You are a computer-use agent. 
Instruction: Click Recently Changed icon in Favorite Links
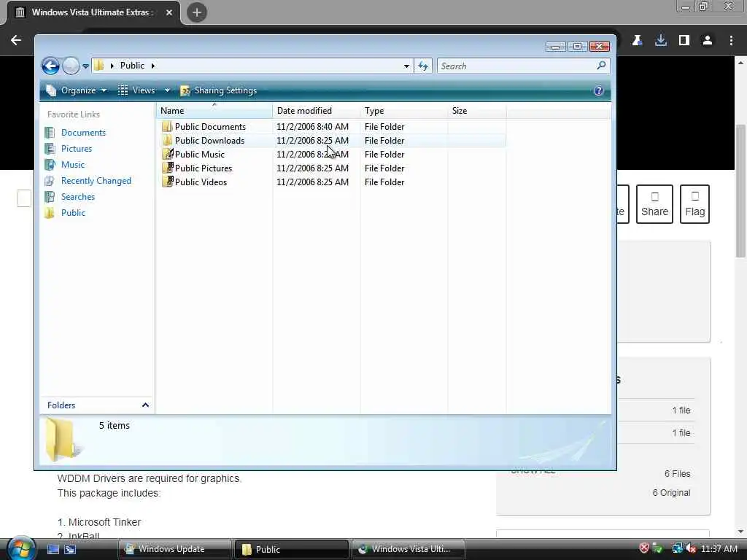50,181
